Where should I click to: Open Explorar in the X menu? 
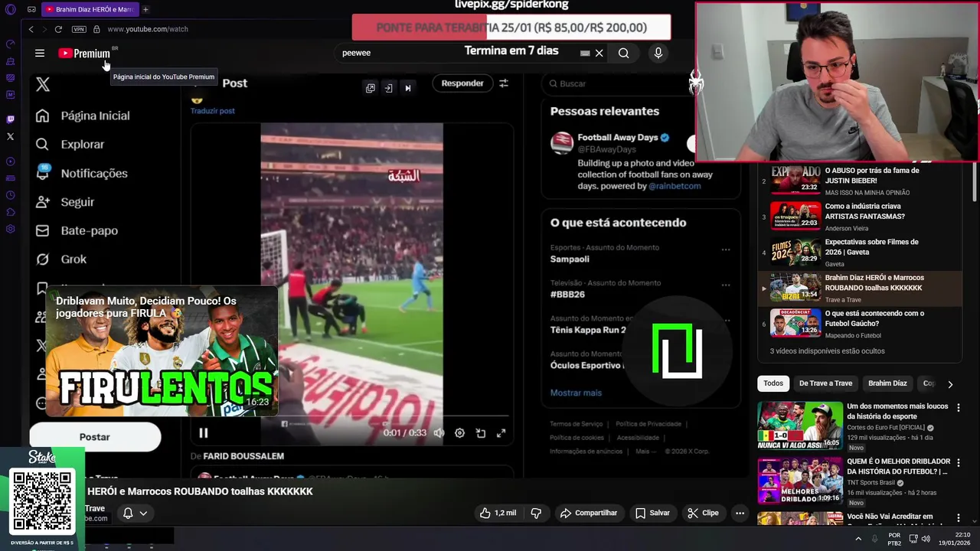tap(70, 144)
